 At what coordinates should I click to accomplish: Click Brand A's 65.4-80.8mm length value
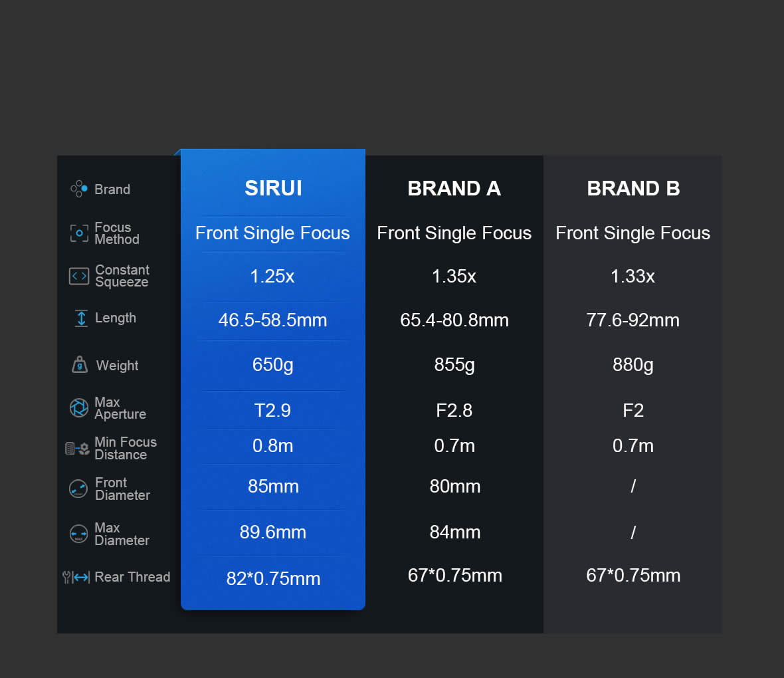tap(454, 320)
